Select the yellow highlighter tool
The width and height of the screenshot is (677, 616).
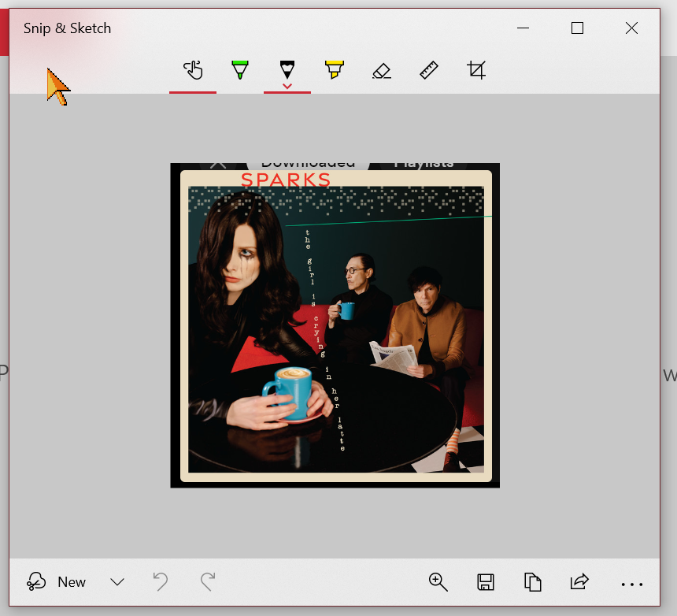334,70
